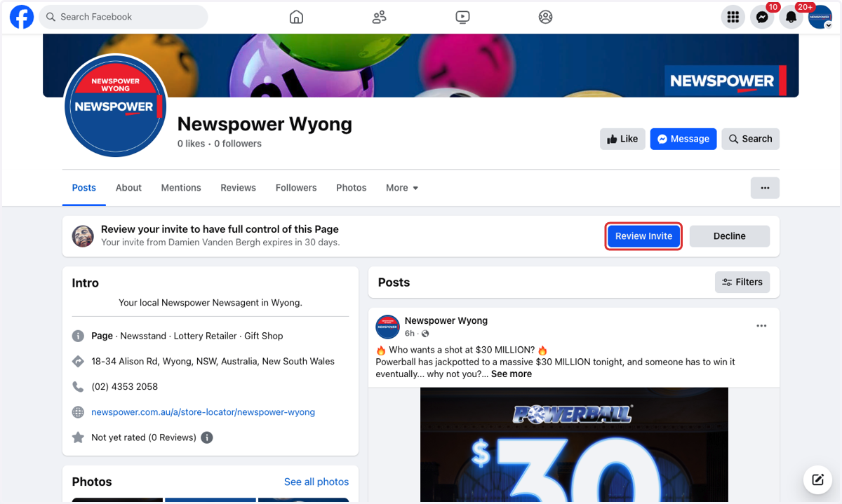This screenshot has height=504, width=842.
Task: Switch to the Photos tab
Action: [352, 188]
